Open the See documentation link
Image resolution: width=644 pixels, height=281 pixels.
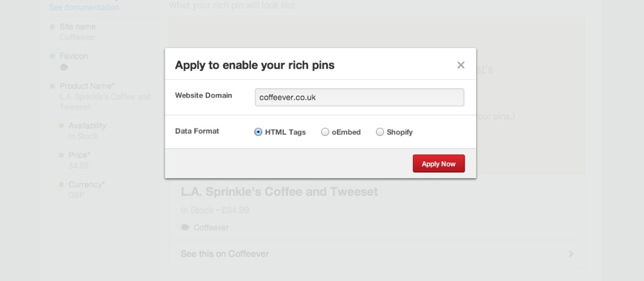point(83,7)
